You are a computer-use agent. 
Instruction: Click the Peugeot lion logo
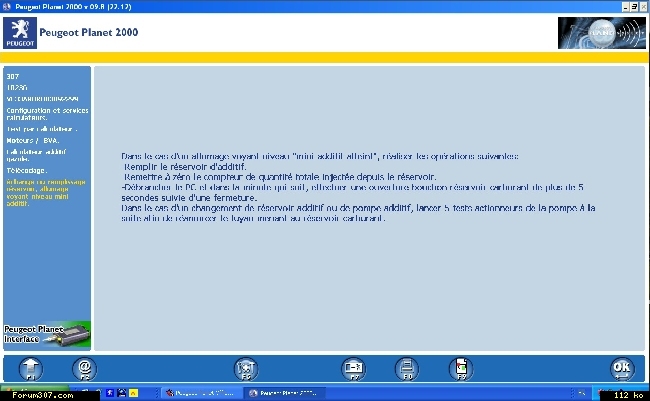(x=20, y=33)
